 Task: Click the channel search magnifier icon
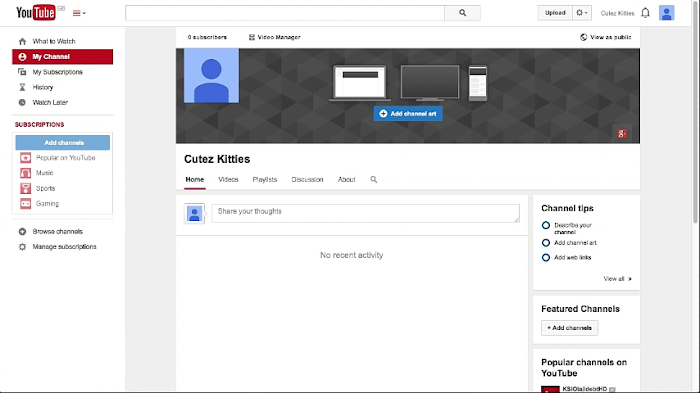(x=374, y=180)
